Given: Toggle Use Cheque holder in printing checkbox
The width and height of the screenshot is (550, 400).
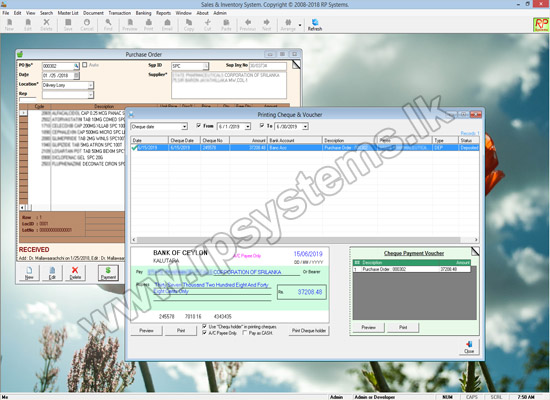Looking at the screenshot, I should [x=204, y=327].
